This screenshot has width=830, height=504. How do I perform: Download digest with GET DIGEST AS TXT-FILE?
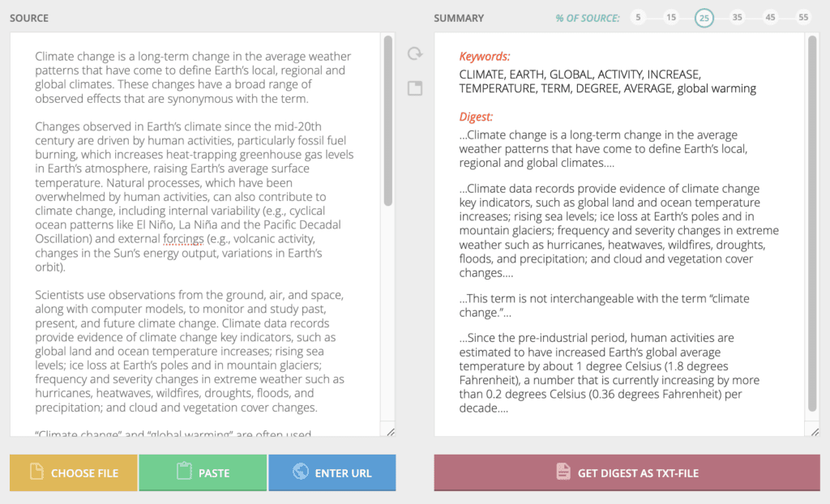pos(627,472)
